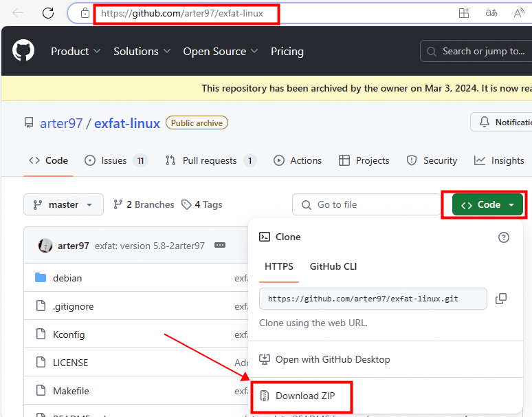Open the Kconfig file

point(69,334)
